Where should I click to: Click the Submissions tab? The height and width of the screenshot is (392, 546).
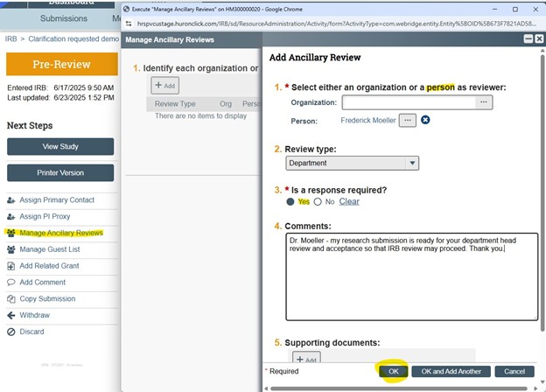(64, 18)
